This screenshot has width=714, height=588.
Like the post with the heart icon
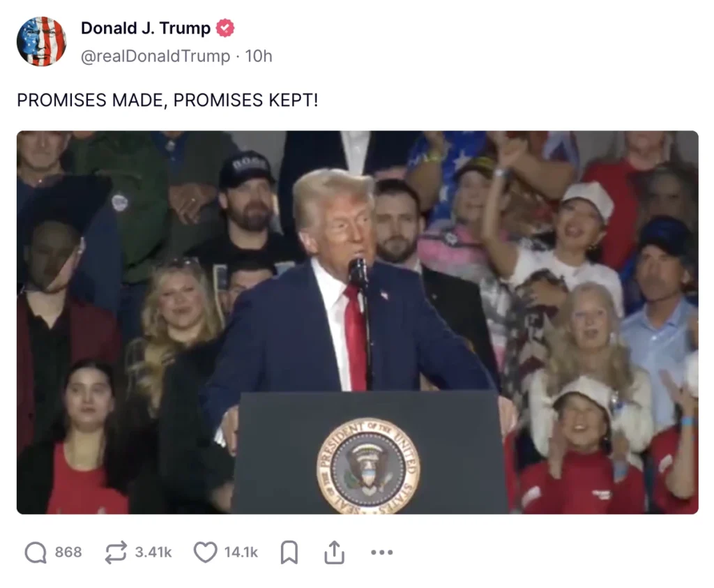tap(206, 552)
